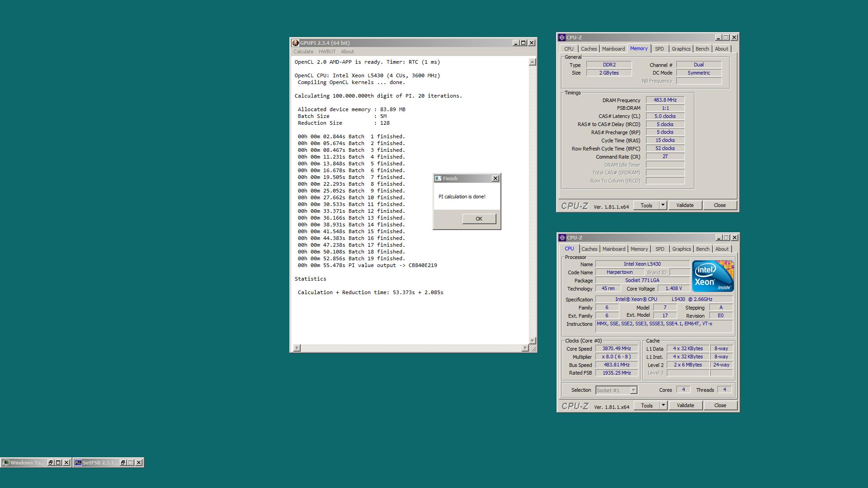The height and width of the screenshot is (488, 868).
Task: Click the Rated FSB value 1935.25 MHz
Action: coord(617,373)
